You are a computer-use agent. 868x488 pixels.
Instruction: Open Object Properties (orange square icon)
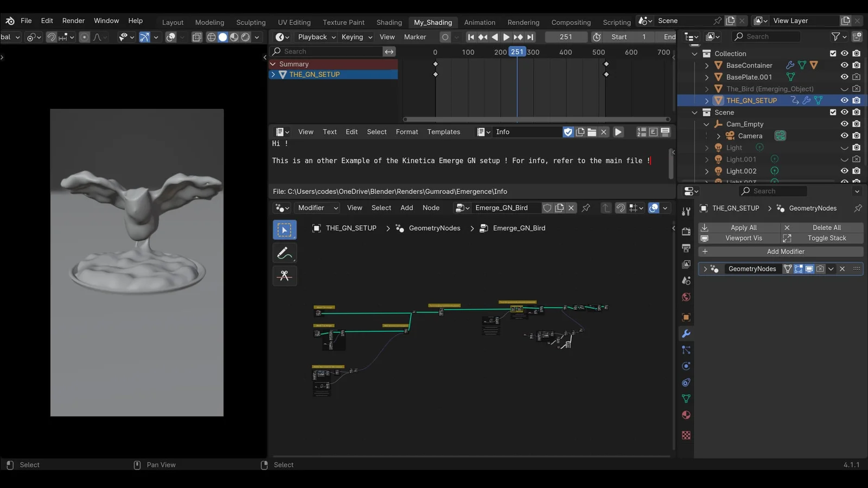coord(686,317)
